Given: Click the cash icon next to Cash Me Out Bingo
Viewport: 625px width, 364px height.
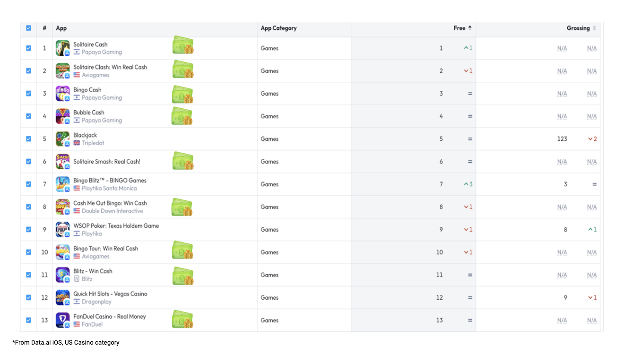Looking at the screenshot, I should point(182,207).
